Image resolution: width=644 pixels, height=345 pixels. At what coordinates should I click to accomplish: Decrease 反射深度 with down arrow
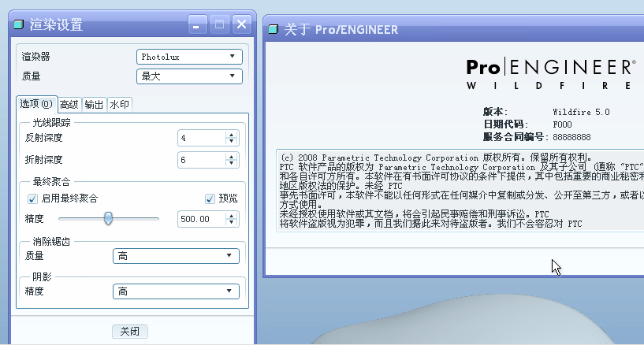232,142
